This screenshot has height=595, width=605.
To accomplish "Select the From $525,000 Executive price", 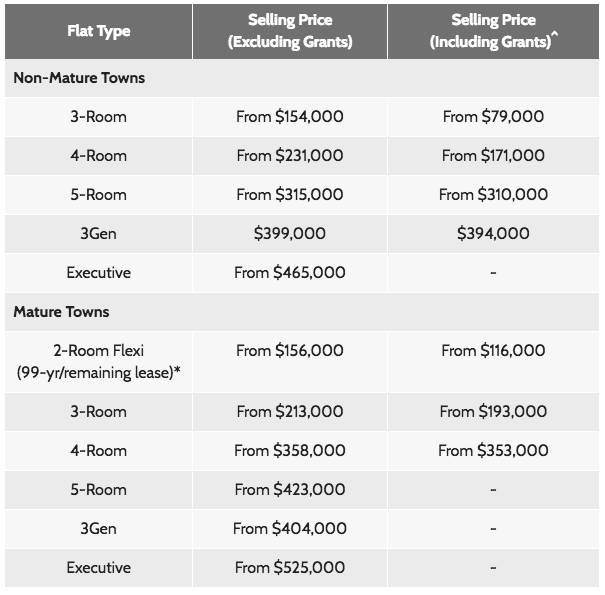I will coord(290,568).
